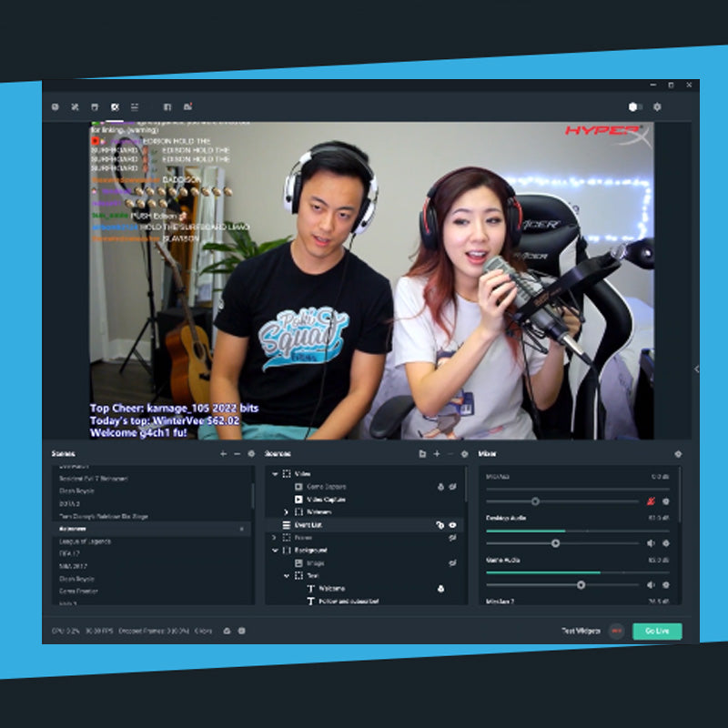Open Desktop Audio source settings gear

(665, 543)
